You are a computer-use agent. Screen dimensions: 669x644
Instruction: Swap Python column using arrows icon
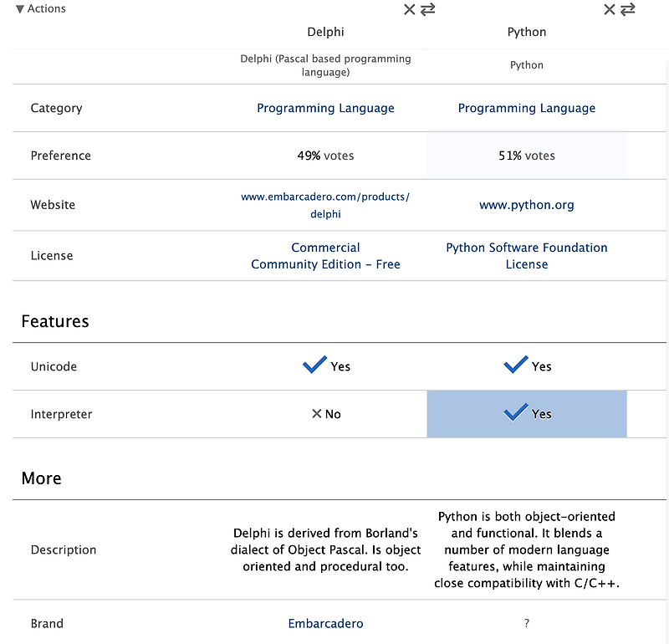(x=628, y=9)
